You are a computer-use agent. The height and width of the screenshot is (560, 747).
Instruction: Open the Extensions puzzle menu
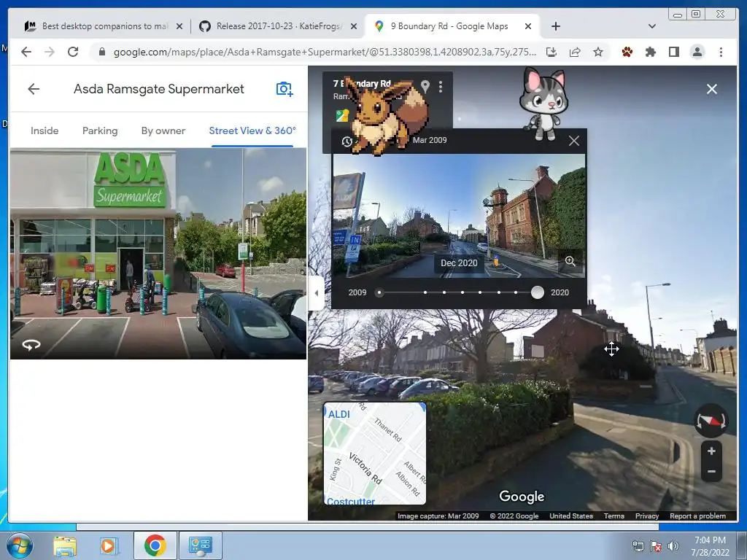650,52
